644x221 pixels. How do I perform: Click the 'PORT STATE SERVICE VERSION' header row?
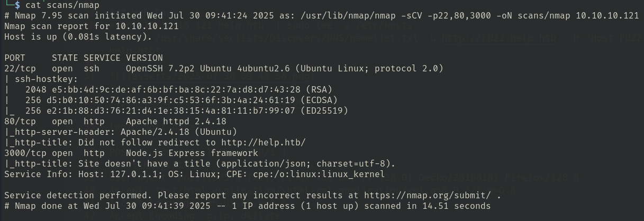click(x=83, y=58)
